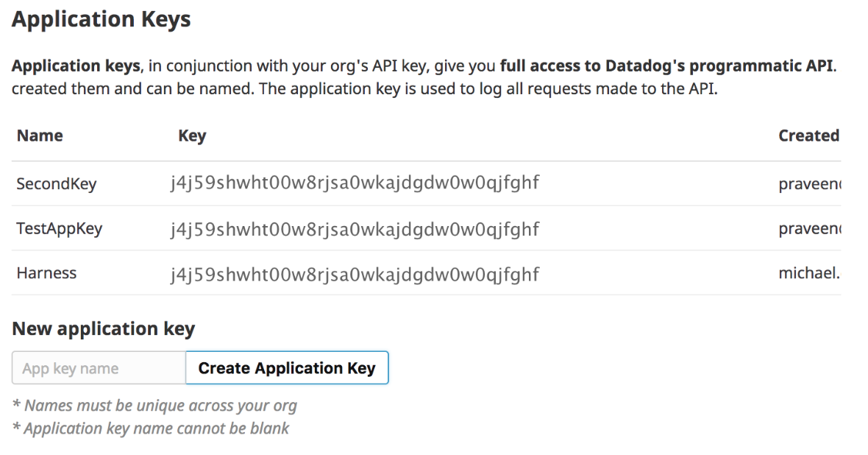Click the Created column header
The height and width of the screenshot is (455, 868).
(x=808, y=135)
